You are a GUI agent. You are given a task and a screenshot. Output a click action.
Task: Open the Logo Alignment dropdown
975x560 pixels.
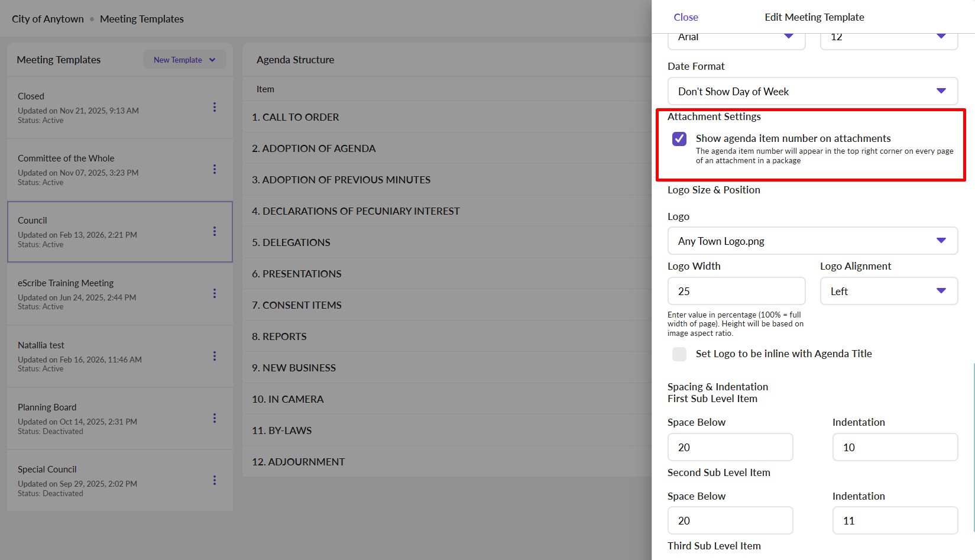tap(888, 292)
